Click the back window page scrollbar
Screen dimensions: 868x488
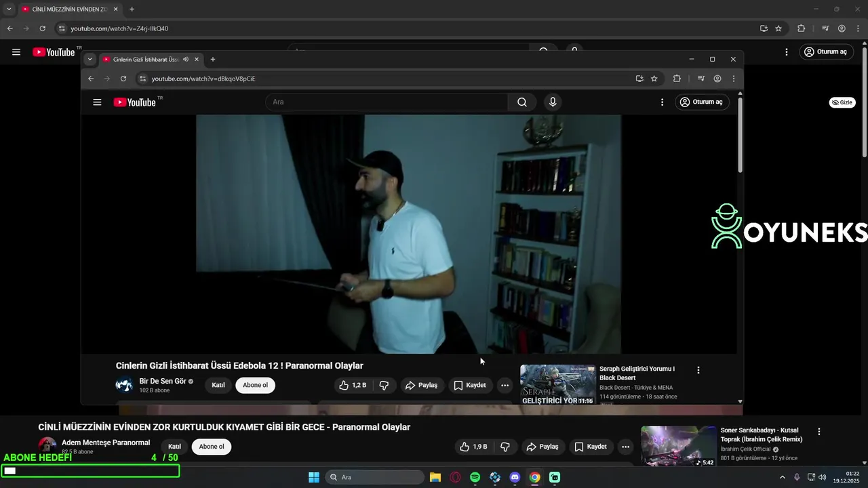click(864, 102)
